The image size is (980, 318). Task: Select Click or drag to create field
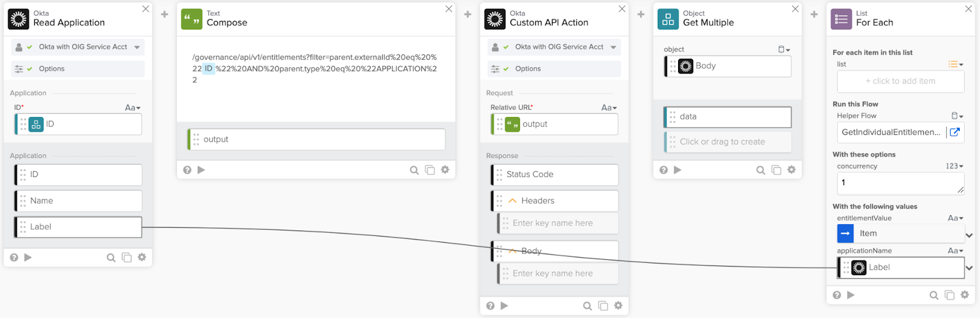point(728,142)
